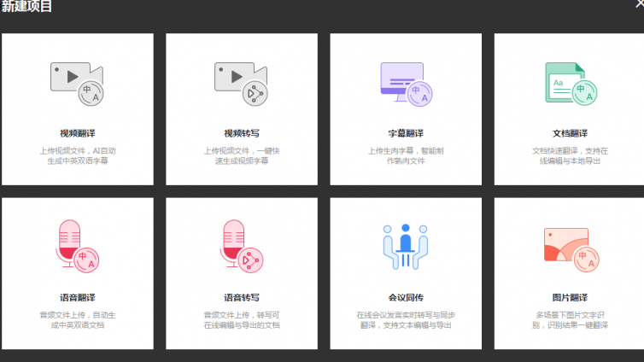Click the 语音翻译 title text
This screenshot has height=362, width=644.
pos(77,298)
